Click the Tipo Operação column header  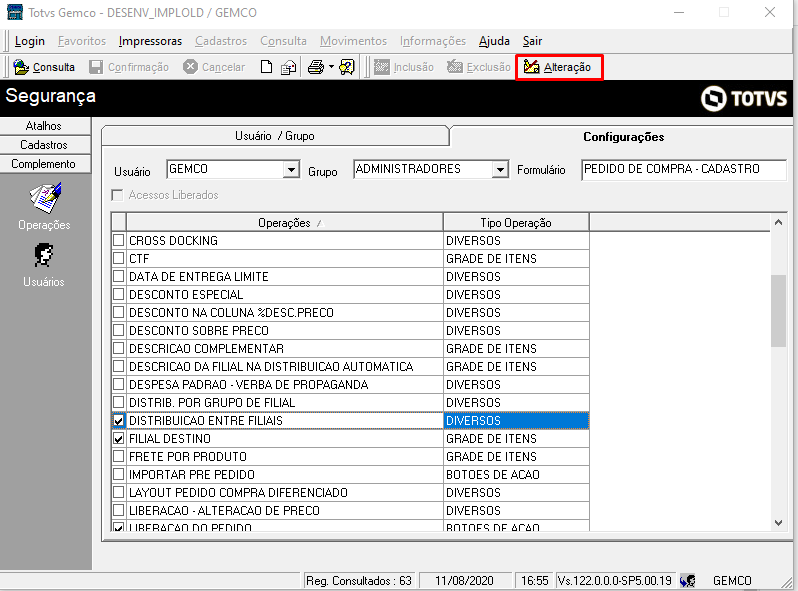pos(516,222)
